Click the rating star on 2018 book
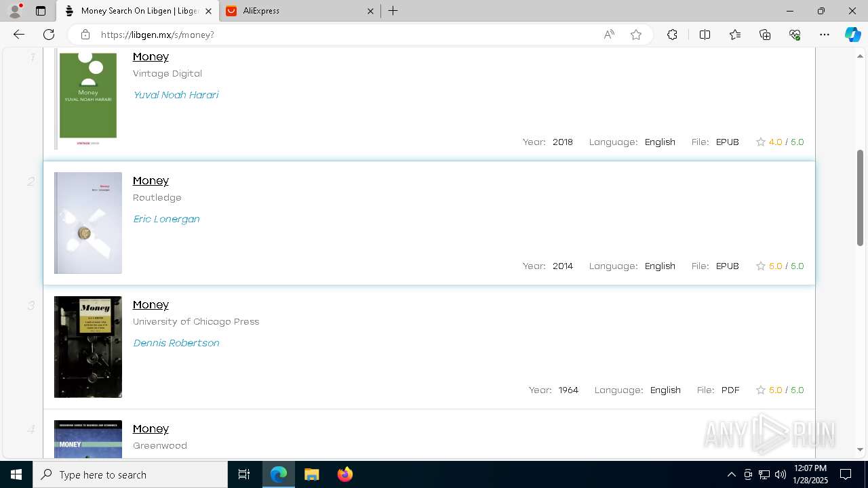Image resolution: width=868 pixels, height=488 pixels. pos(761,142)
